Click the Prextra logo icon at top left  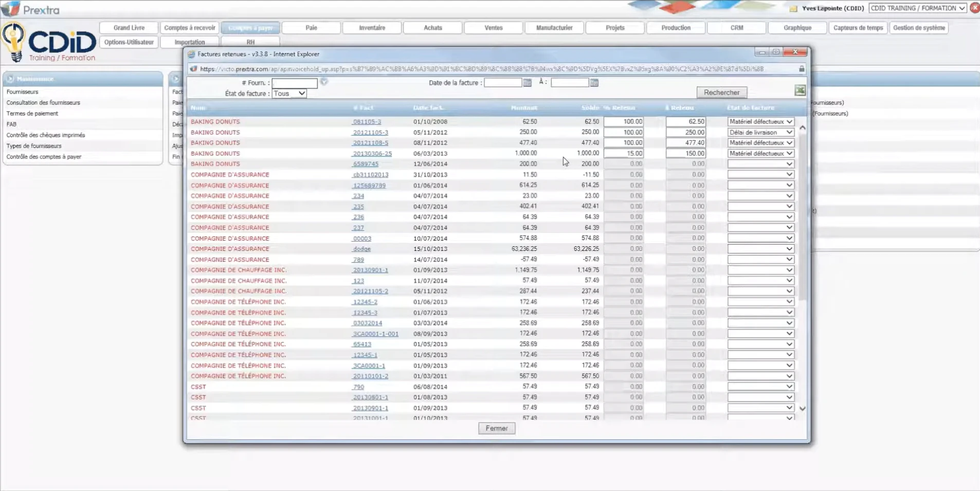point(11,9)
